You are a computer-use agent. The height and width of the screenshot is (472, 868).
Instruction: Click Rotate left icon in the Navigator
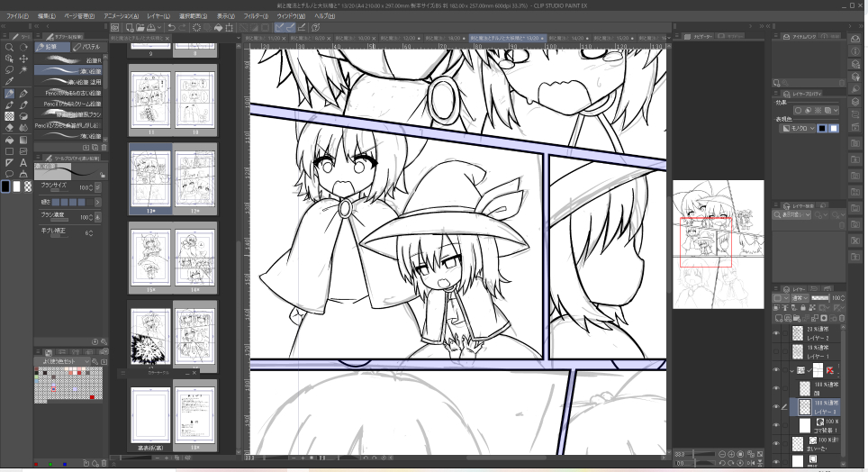click(722, 463)
